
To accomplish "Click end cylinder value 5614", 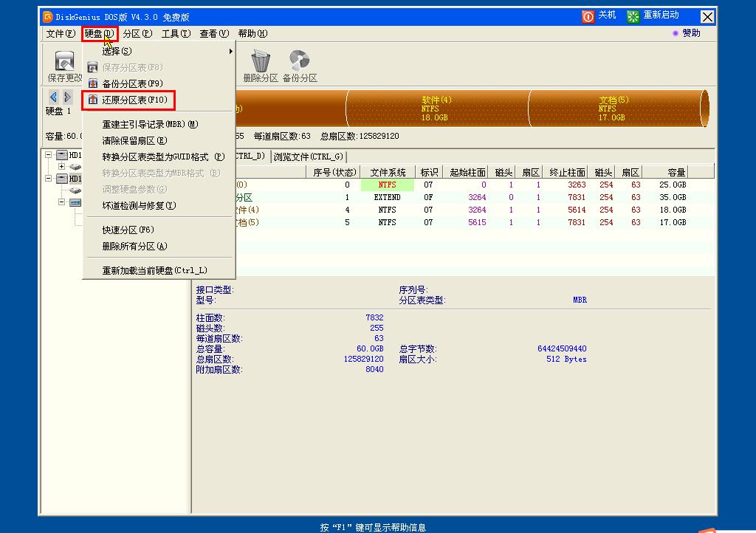I will (x=577, y=210).
